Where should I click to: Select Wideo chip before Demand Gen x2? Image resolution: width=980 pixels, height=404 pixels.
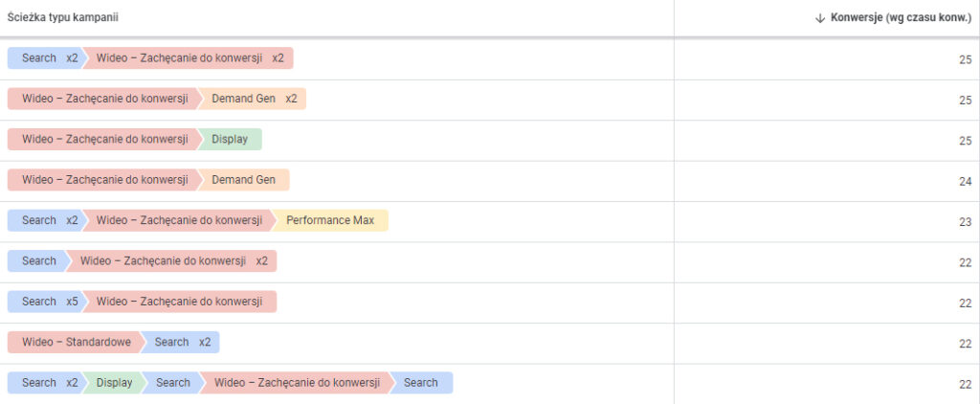104,99
